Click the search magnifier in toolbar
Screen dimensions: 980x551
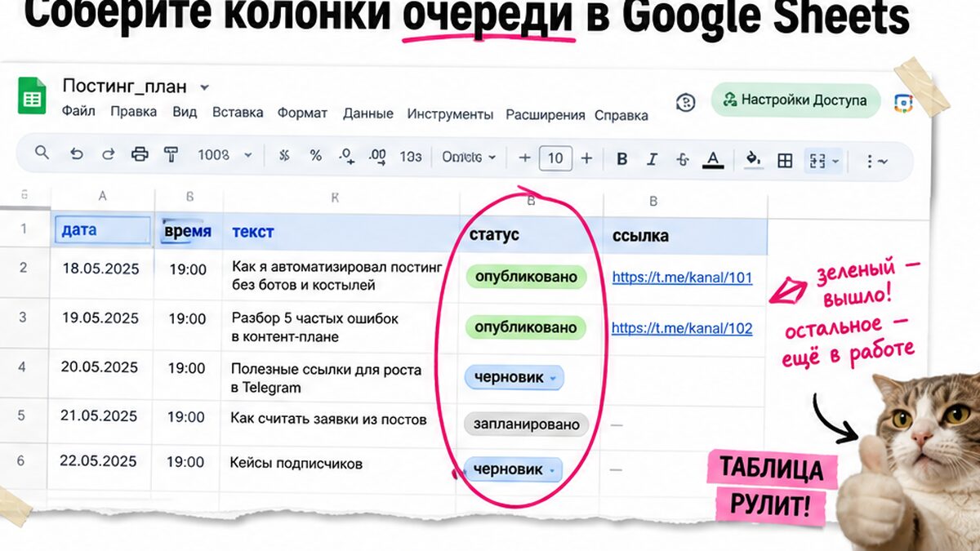click(42, 153)
